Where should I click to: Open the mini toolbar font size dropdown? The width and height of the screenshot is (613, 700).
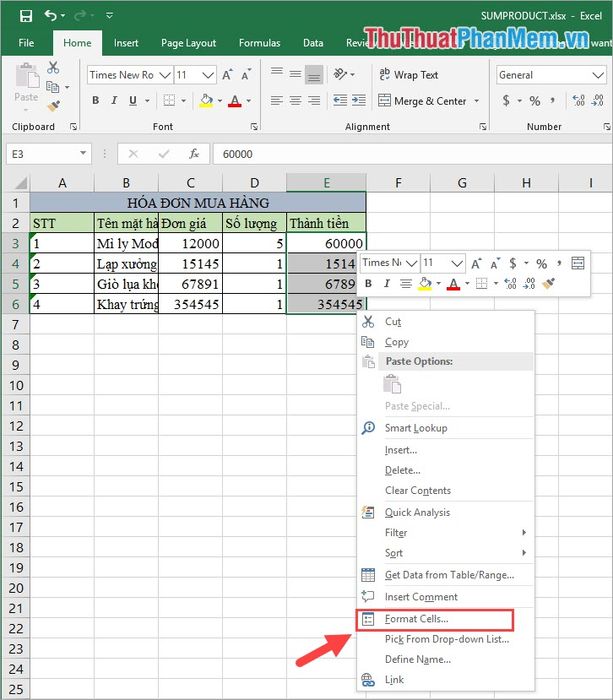[x=456, y=263]
